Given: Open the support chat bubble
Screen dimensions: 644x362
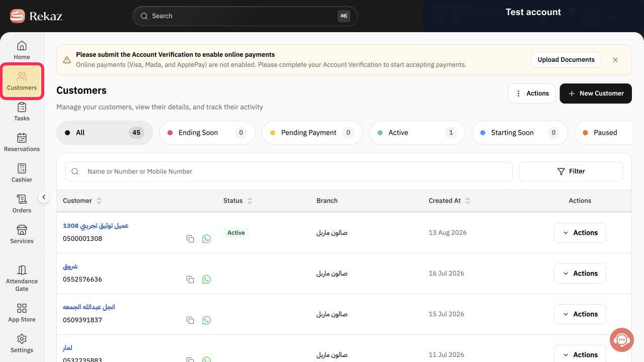Looking at the screenshot, I should coord(621,340).
